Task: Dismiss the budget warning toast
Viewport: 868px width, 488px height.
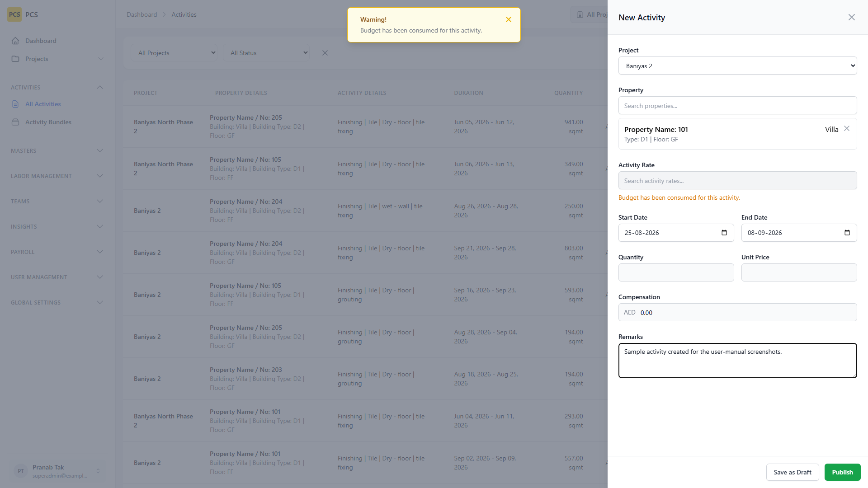Action: (509, 19)
